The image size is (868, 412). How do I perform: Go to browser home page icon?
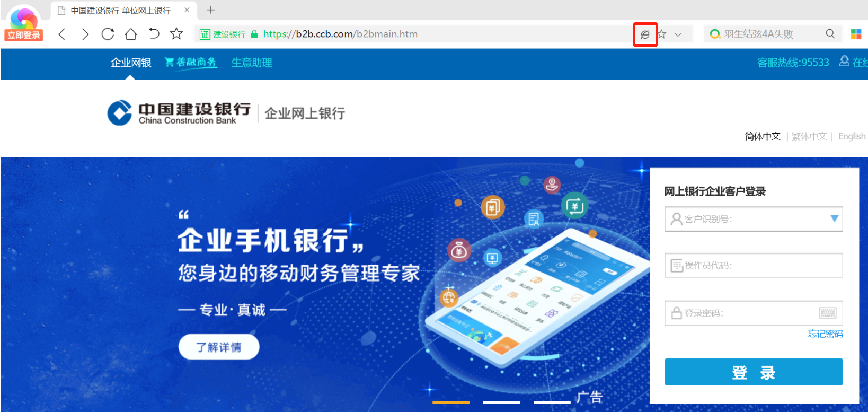[131, 34]
